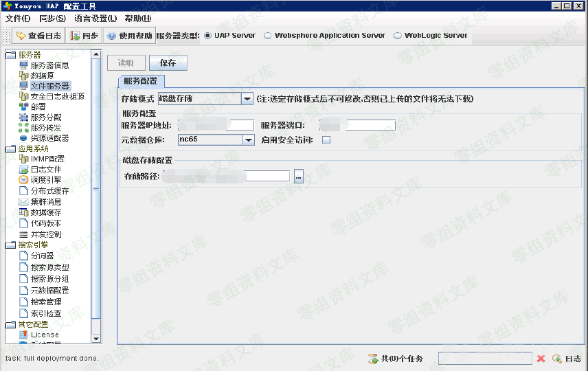Click the 保存 button
This screenshot has height=371, width=588.
click(x=168, y=63)
